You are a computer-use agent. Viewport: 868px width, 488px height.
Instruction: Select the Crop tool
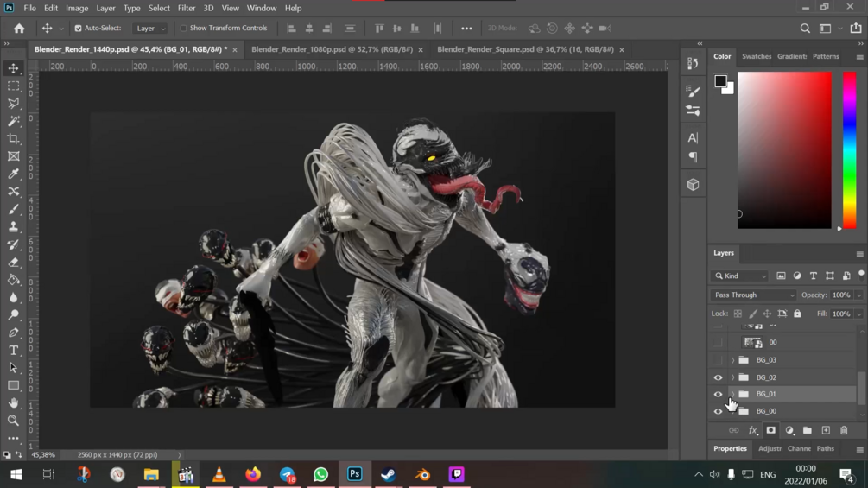[14, 139]
